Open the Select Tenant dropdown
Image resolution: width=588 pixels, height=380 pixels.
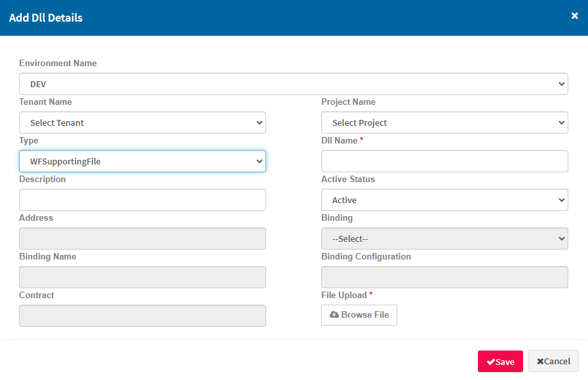pyautogui.click(x=142, y=123)
